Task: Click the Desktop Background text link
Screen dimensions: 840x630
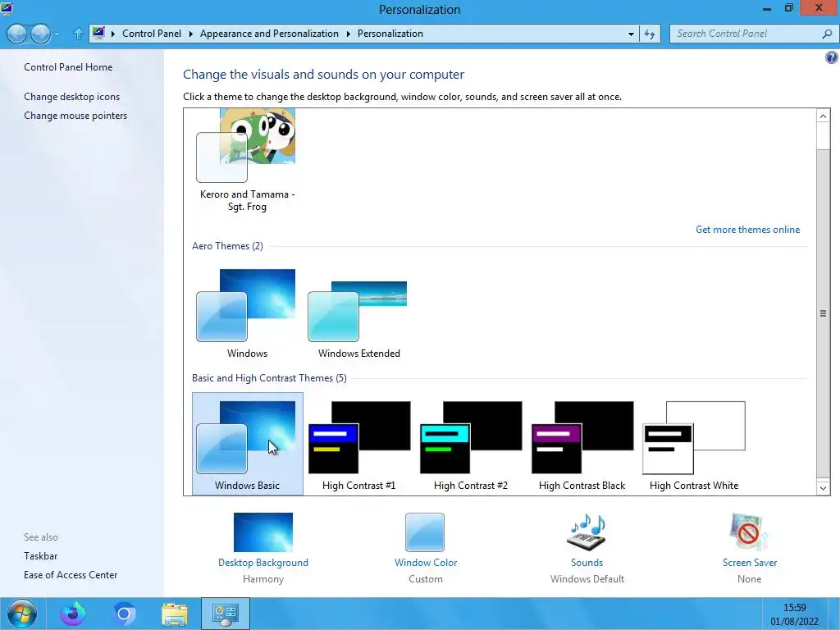Action: [263, 563]
